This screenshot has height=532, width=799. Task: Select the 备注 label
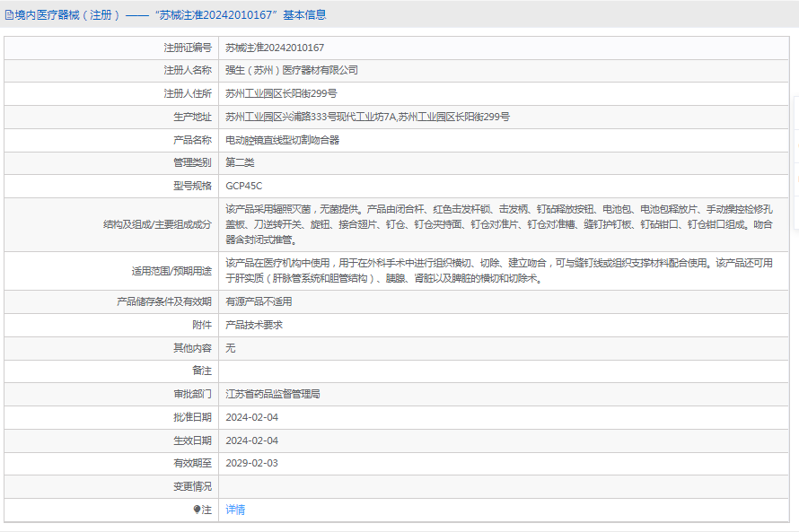(202, 371)
